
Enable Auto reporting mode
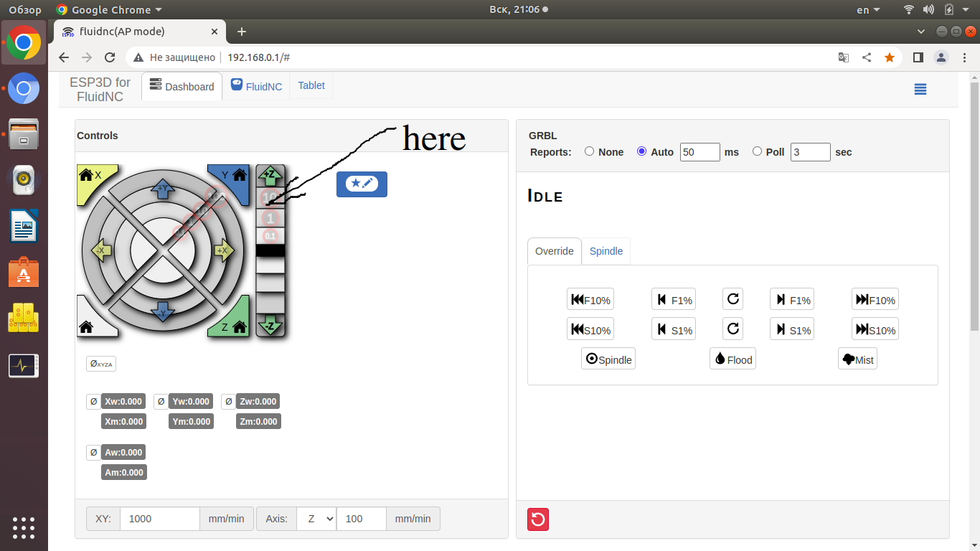click(x=641, y=151)
